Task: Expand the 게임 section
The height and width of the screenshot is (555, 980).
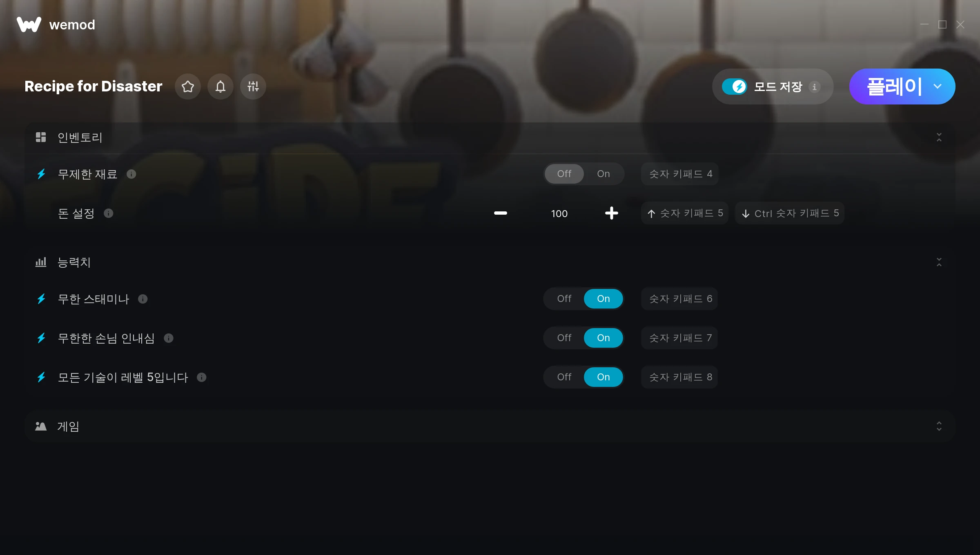Action: click(x=939, y=426)
